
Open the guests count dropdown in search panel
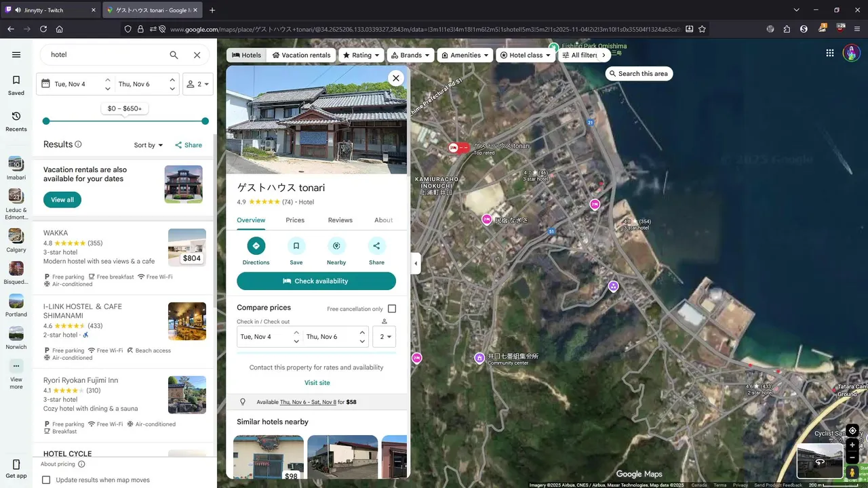coord(198,84)
